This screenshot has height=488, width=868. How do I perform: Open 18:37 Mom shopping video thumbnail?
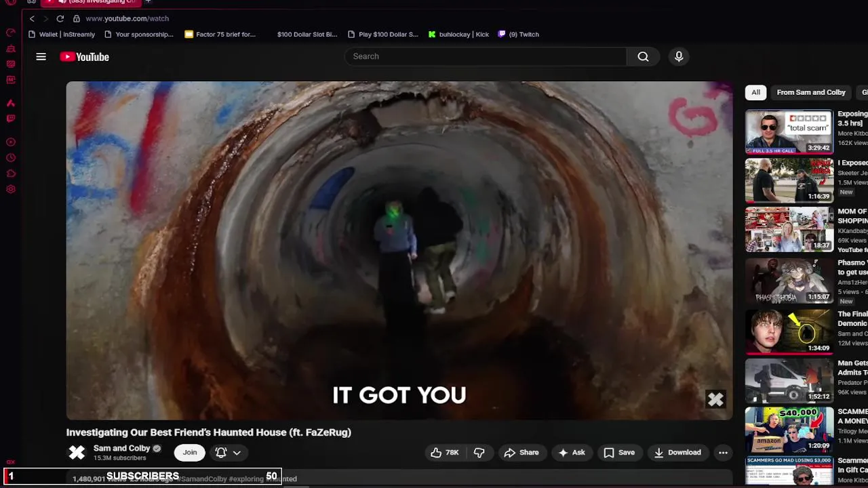coord(789,230)
